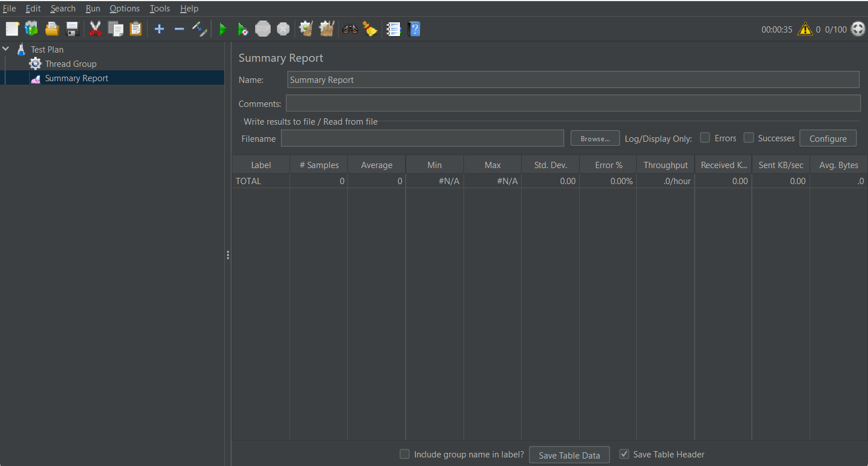Click the Sent KB/sec column header
The width and height of the screenshot is (868, 466).
point(781,165)
